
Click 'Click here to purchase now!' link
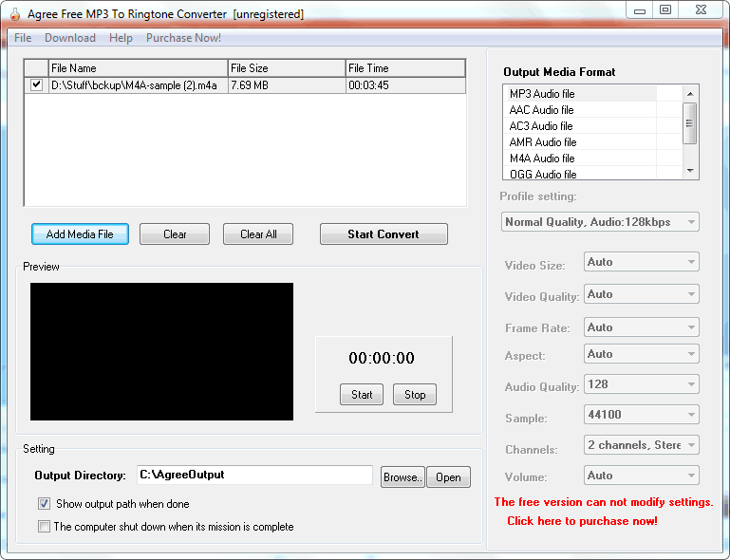(582, 521)
